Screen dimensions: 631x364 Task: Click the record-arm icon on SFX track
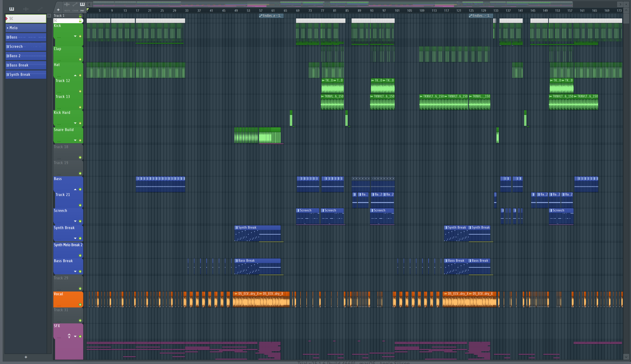point(69,336)
